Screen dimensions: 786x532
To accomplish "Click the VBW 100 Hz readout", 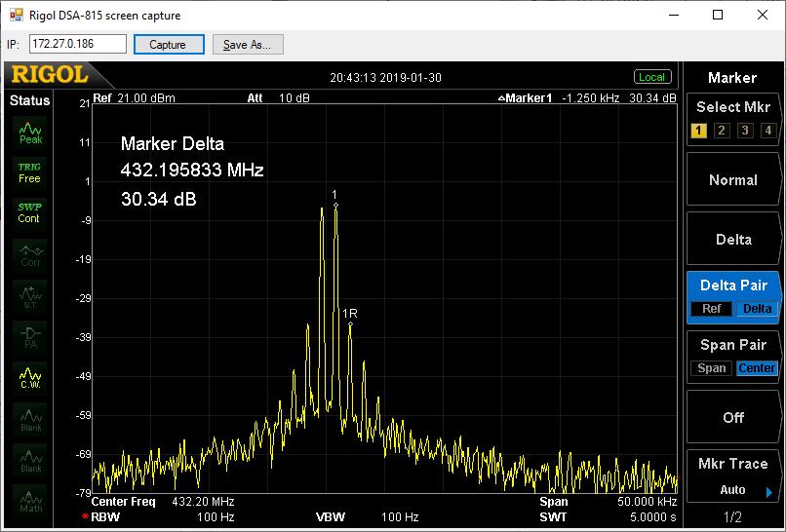I will tap(367, 517).
